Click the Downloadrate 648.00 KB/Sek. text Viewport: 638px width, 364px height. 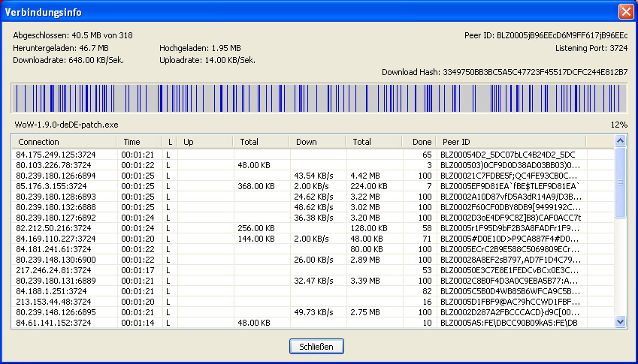click(x=68, y=61)
